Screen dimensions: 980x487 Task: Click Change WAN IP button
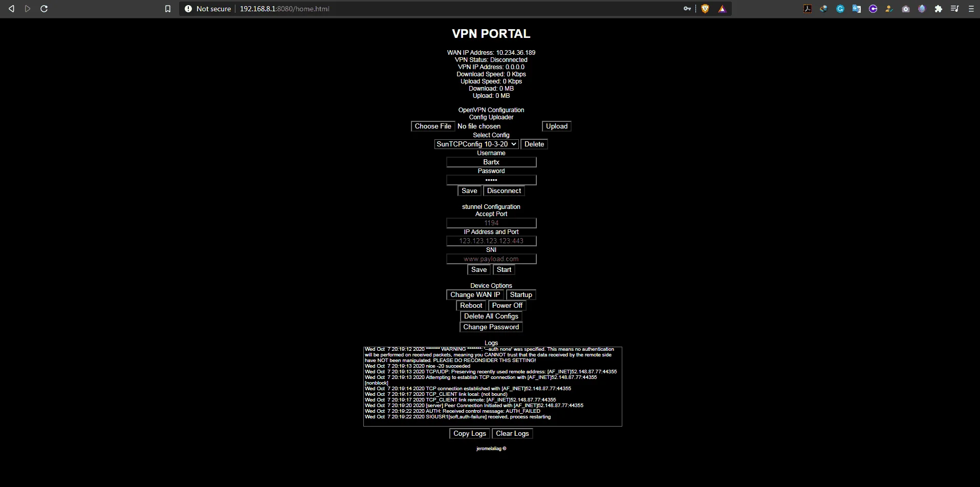tap(475, 295)
